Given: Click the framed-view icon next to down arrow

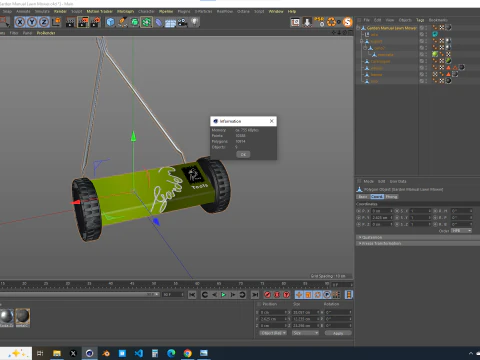Looking at the screenshot, I should 295,22.
